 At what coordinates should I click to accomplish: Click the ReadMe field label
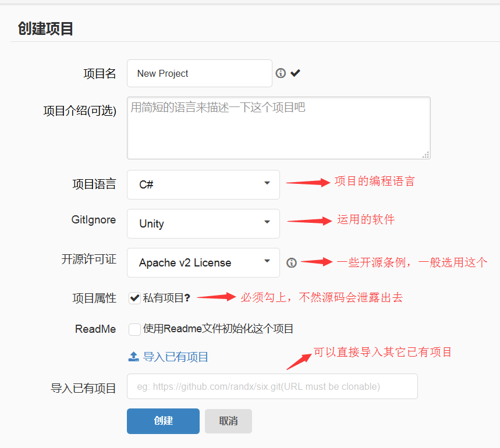(x=95, y=329)
